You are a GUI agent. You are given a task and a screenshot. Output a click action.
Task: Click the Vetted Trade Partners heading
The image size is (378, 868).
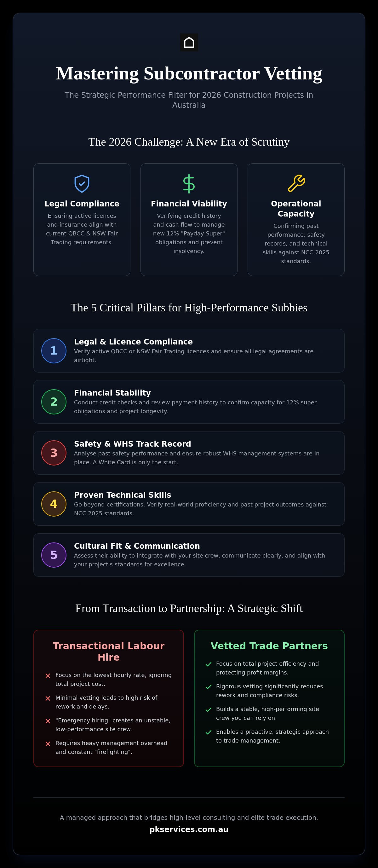coord(269,645)
